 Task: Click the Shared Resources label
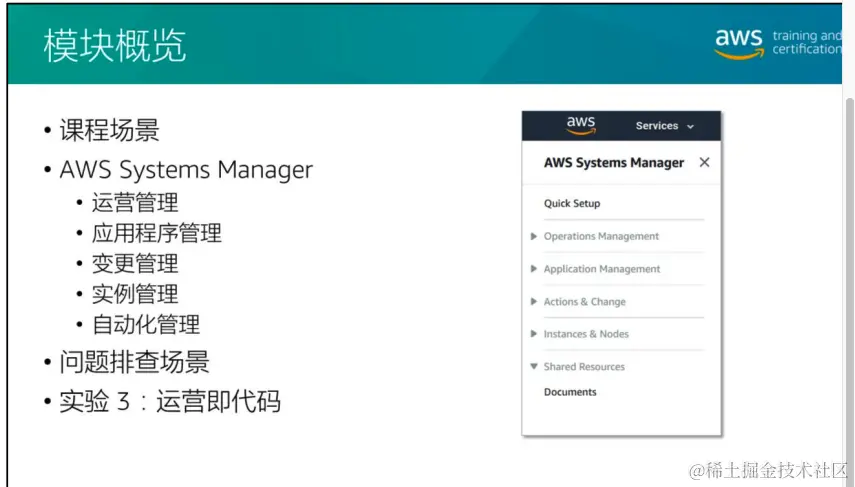pyautogui.click(x=584, y=366)
